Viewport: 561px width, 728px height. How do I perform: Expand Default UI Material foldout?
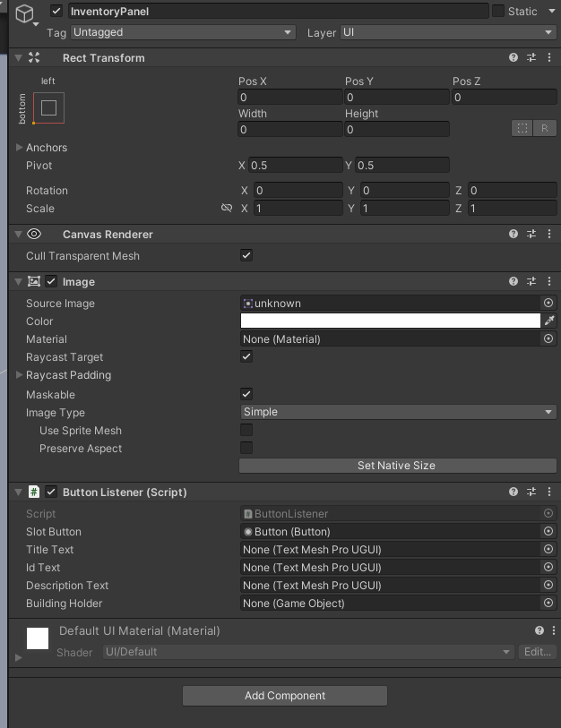(19, 657)
